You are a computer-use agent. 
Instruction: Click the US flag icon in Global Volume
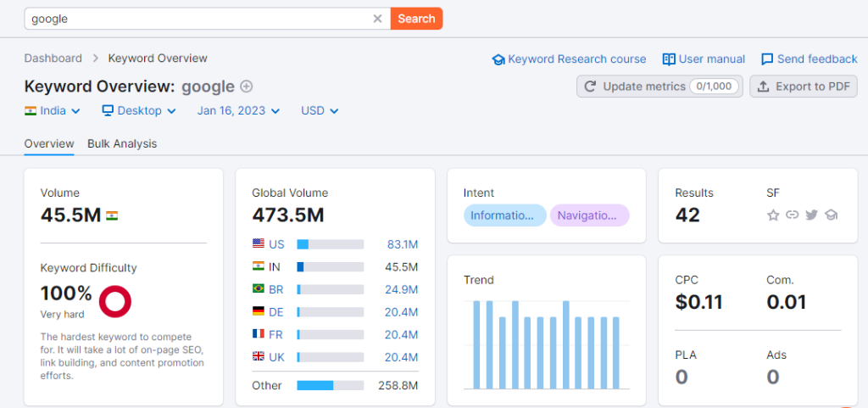(258, 243)
